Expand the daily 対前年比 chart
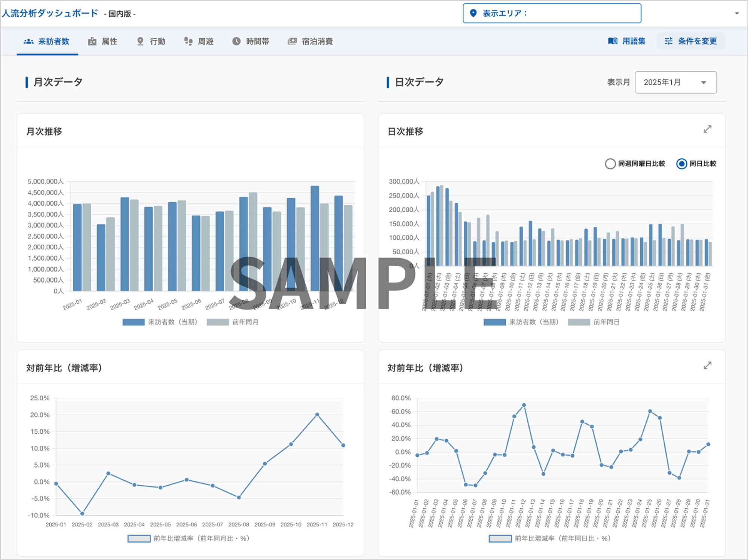This screenshot has height=560, width=748. click(x=707, y=366)
